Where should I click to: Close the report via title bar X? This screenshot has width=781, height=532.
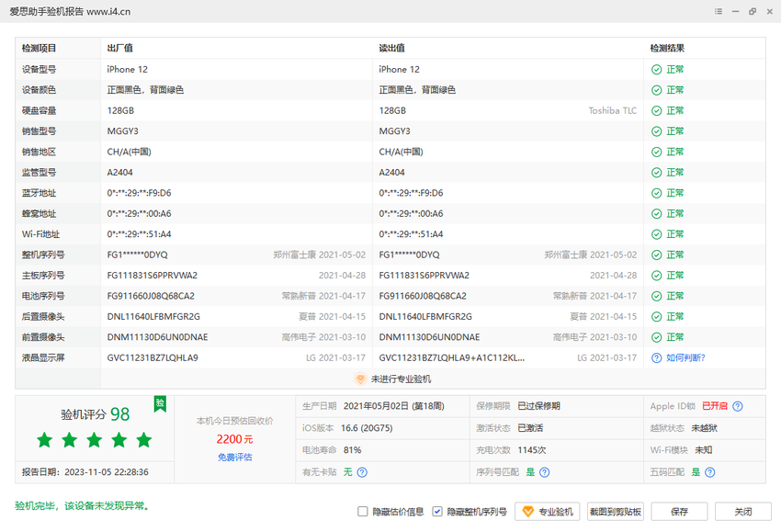770,11
